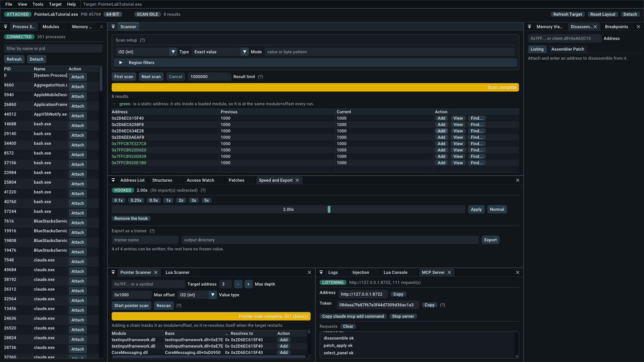644x362 pixels.
Task: Open the Pointer Scanner panel menu icon
Action: pyautogui.click(x=113, y=273)
